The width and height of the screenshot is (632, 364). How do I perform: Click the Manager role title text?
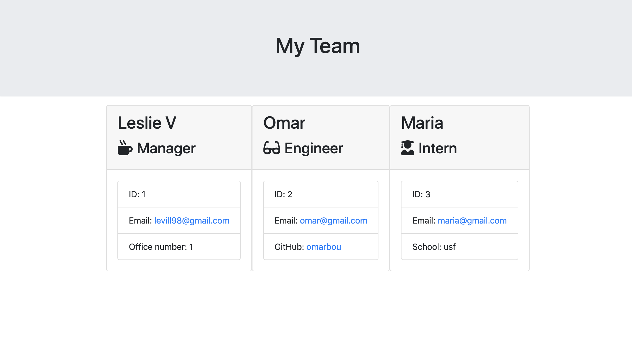tap(166, 148)
